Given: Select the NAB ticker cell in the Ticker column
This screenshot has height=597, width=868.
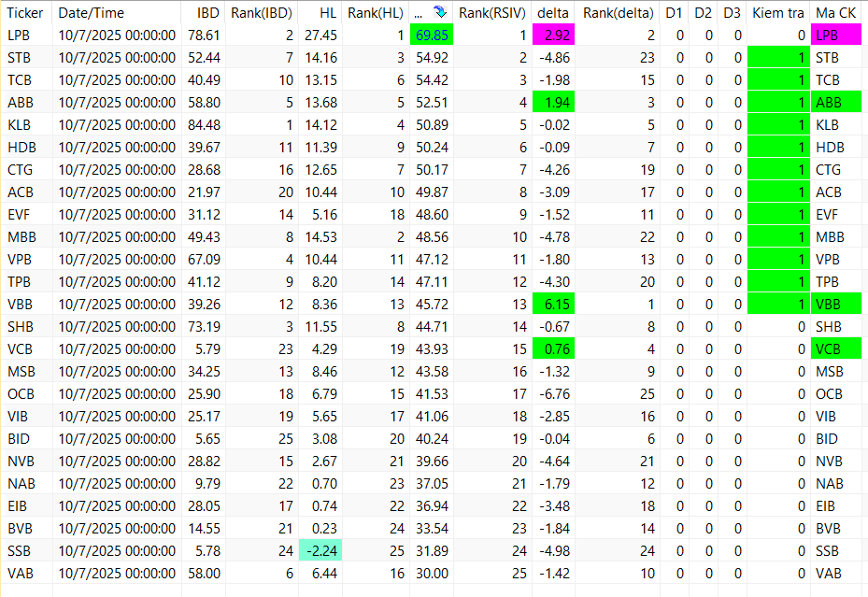Looking at the screenshot, I should coord(26,484).
